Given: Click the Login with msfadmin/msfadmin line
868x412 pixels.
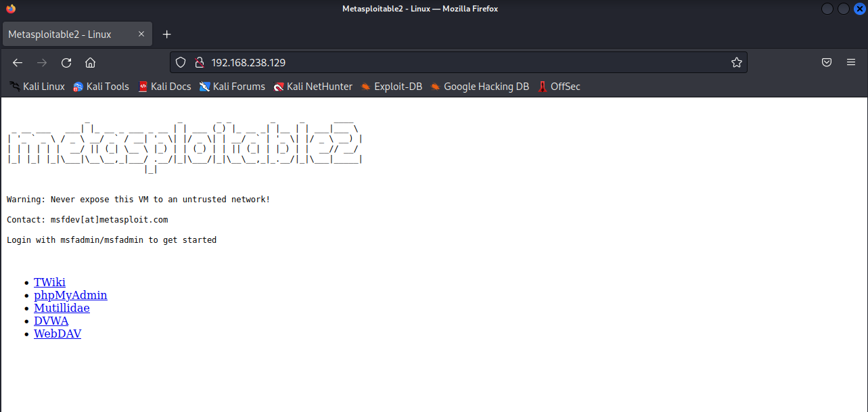Looking at the screenshot, I should tap(112, 240).
